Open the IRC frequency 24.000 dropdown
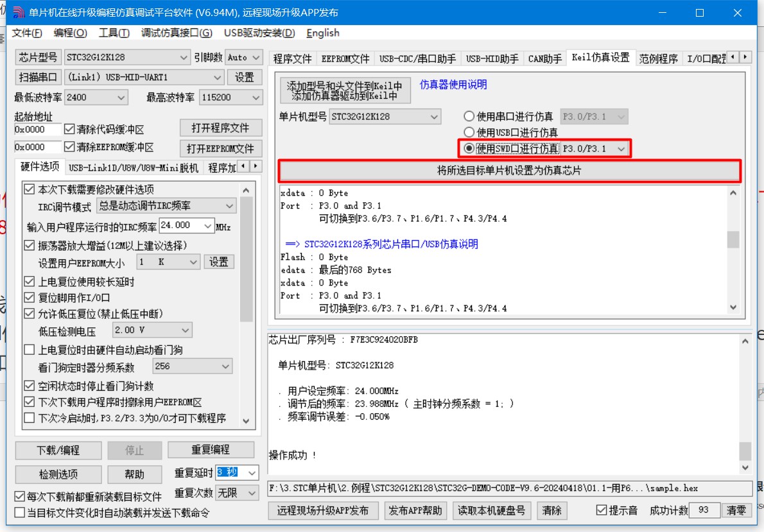 point(187,225)
